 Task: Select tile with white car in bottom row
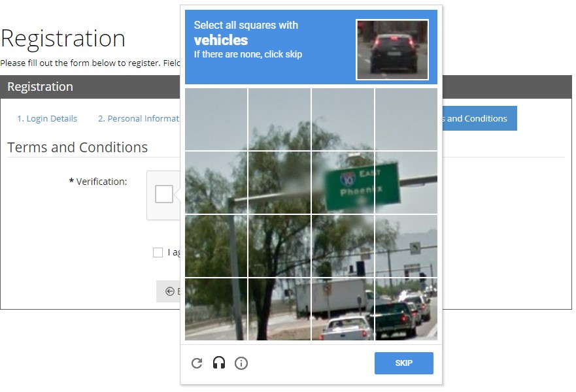tap(343, 309)
